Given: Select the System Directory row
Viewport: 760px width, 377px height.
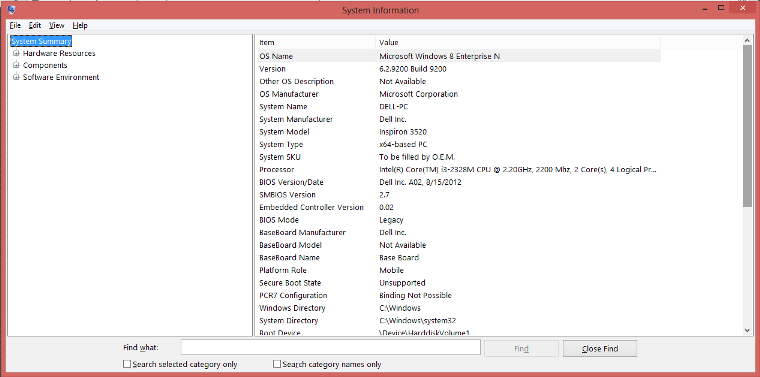Looking at the screenshot, I should [458, 321].
